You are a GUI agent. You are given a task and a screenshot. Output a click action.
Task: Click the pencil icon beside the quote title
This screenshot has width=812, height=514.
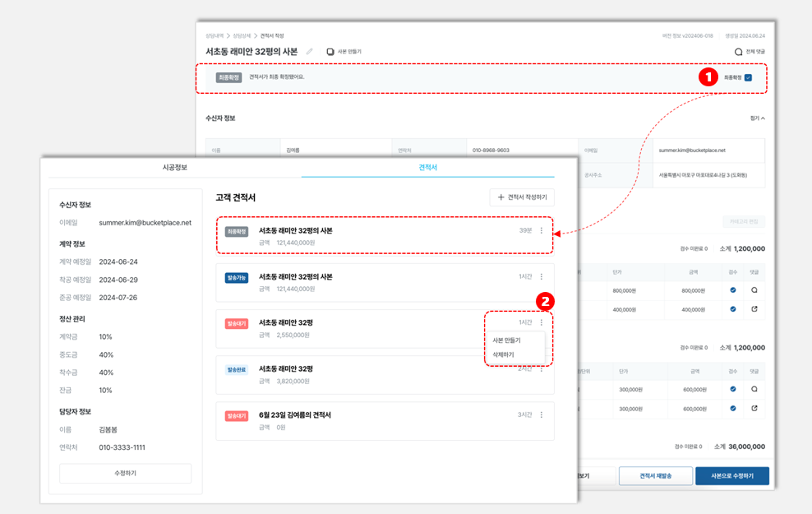pyautogui.click(x=309, y=51)
